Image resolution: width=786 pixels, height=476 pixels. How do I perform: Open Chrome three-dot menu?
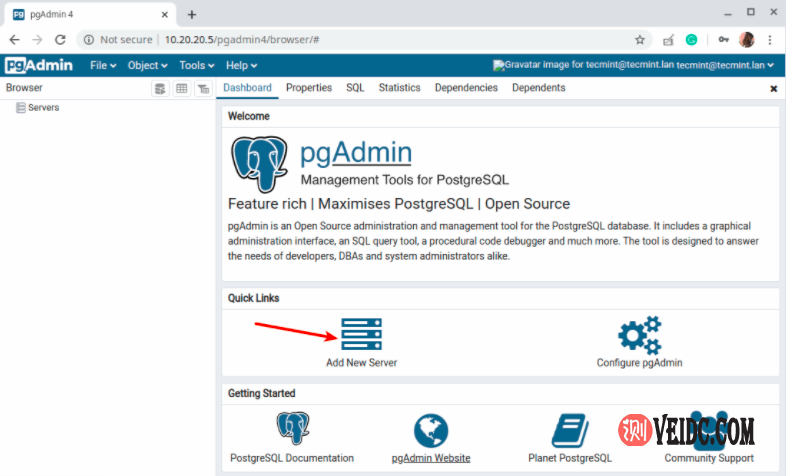pos(770,40)
